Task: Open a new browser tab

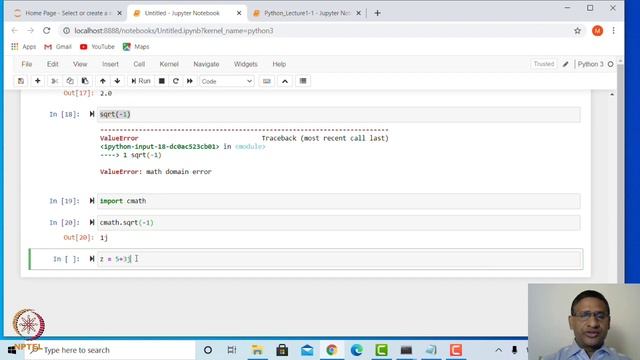Action: point(378,13)
